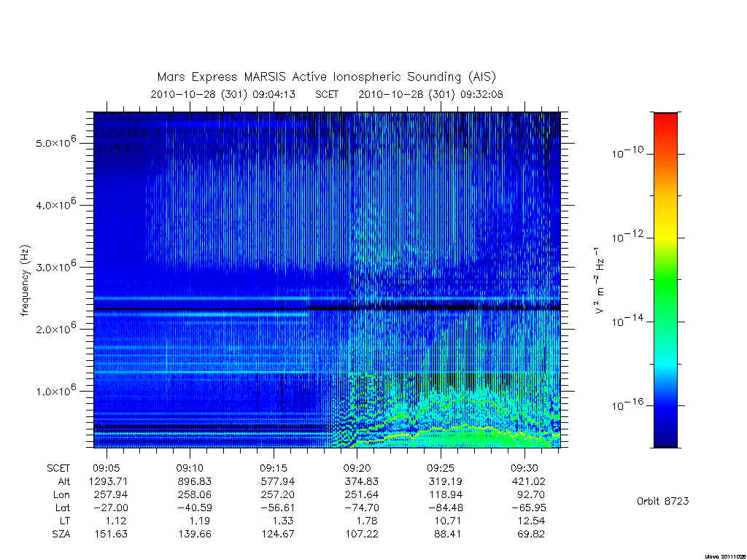Screen dimensions: 747x560
Task: Select end time 2010-10-28 (301) 09:32:08
Action: tap(430, 94)
